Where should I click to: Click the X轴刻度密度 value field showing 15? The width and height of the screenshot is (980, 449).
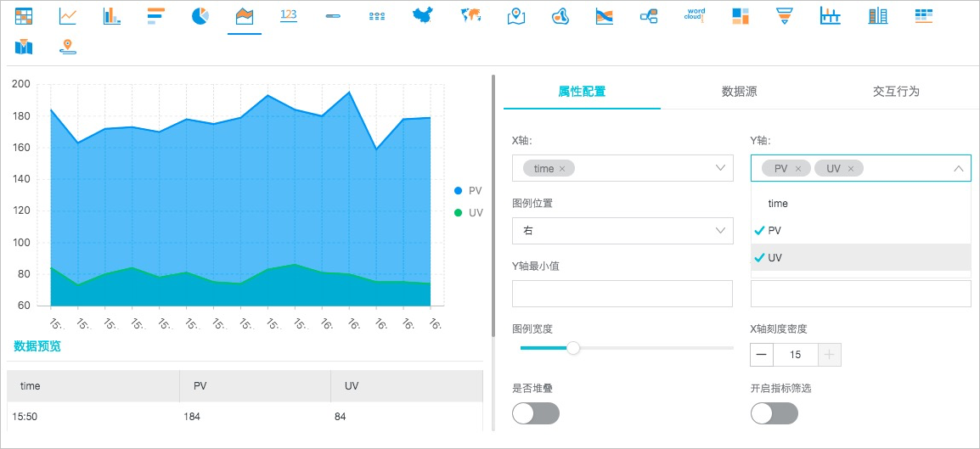796,355
